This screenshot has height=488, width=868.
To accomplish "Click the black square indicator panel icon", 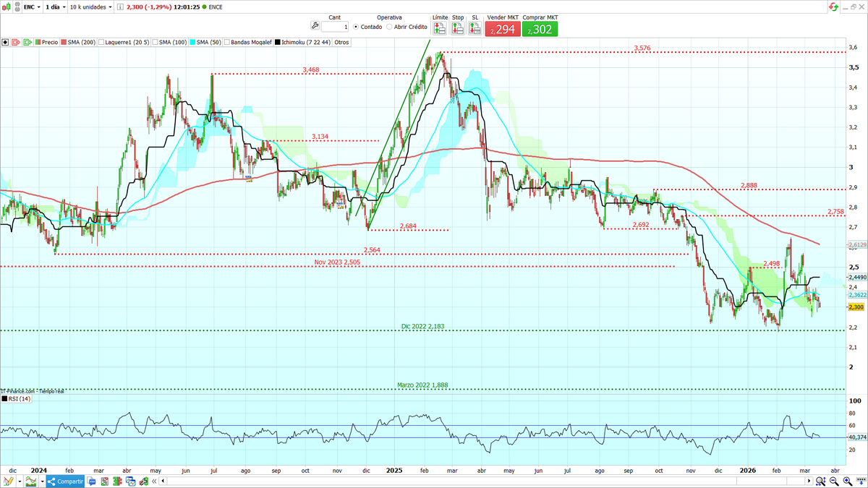I will (x=5, y=42).
